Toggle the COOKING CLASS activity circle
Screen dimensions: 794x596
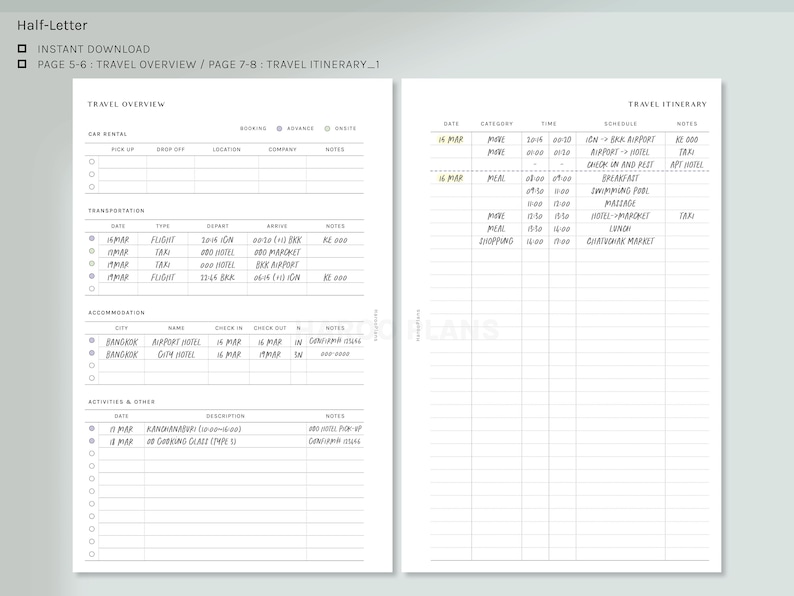92,441
